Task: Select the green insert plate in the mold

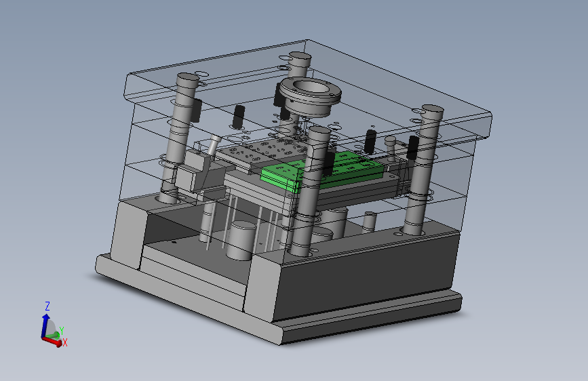Action: coord(323,172)
